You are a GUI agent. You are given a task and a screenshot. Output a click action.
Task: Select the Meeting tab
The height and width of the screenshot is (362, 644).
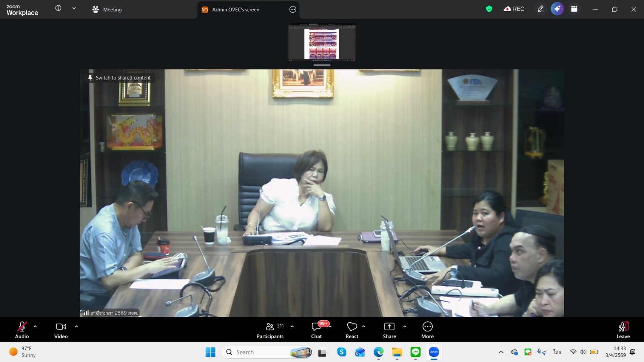click(107, 9)
